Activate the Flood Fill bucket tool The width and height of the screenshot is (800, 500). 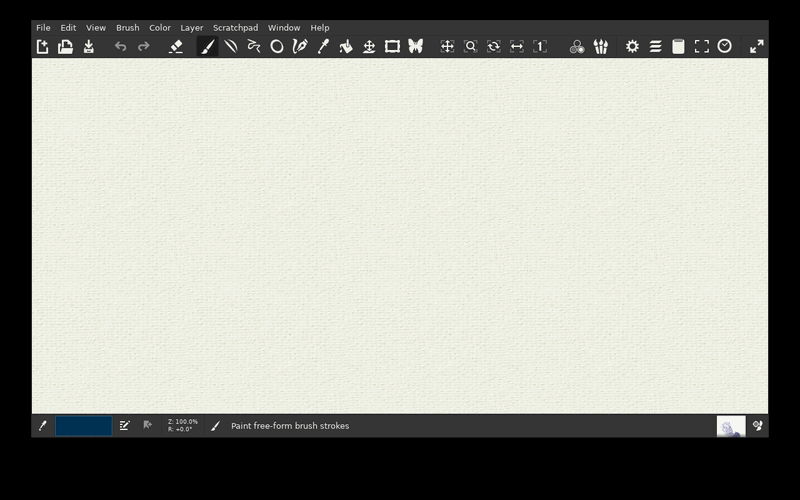click(346, 46)
